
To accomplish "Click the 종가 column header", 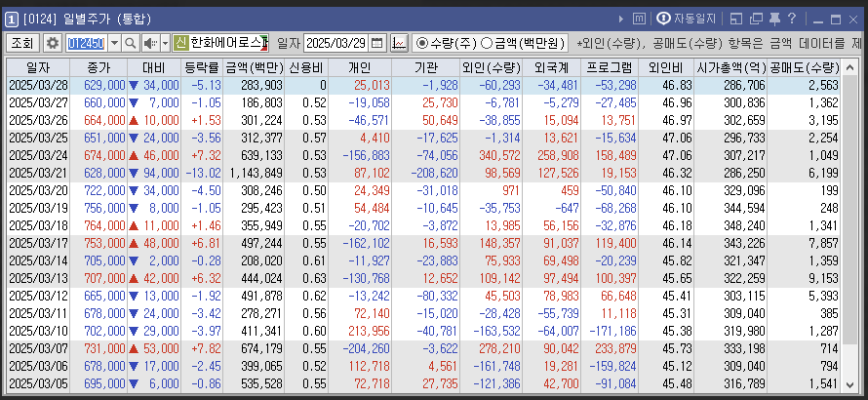I will coord(99,68).
